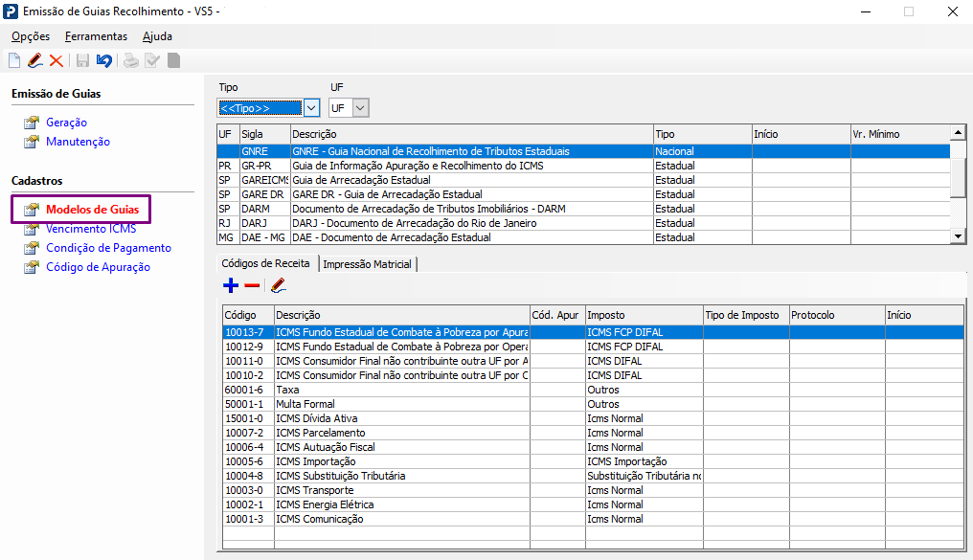This screenshot has height=560, width=973.
Task: Click the application logo in title bar
Action: [x=11, y=11]
